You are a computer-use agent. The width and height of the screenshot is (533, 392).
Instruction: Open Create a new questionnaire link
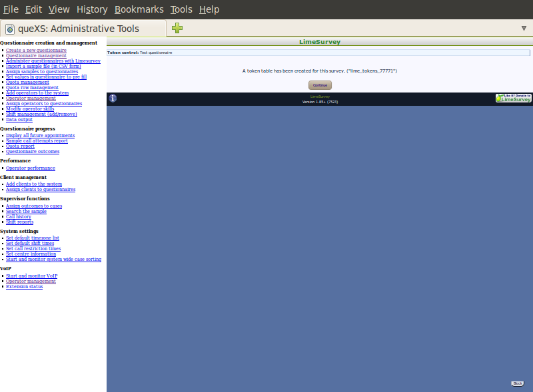click(x=36, y=50)
